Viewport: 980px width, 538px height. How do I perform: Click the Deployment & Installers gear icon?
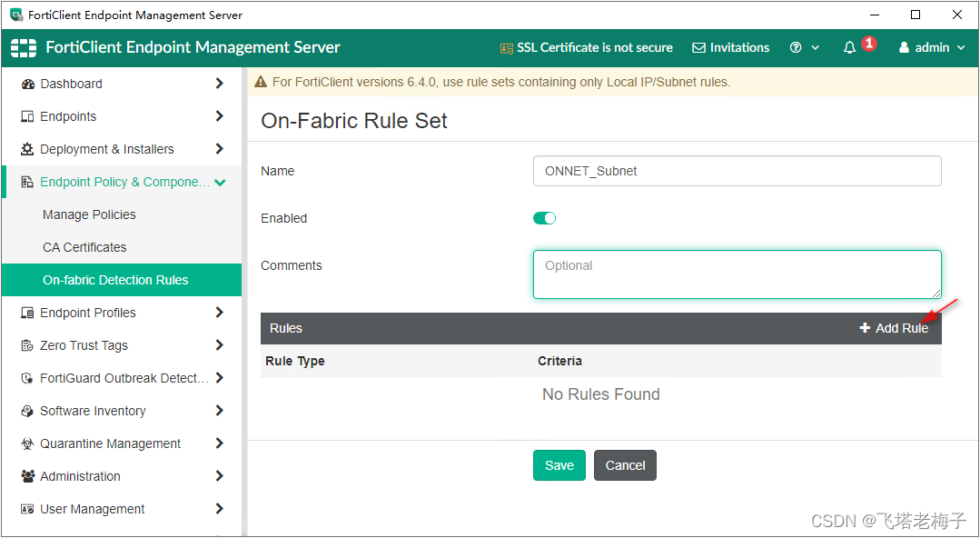pyautogui.click(x=27, y=149)
